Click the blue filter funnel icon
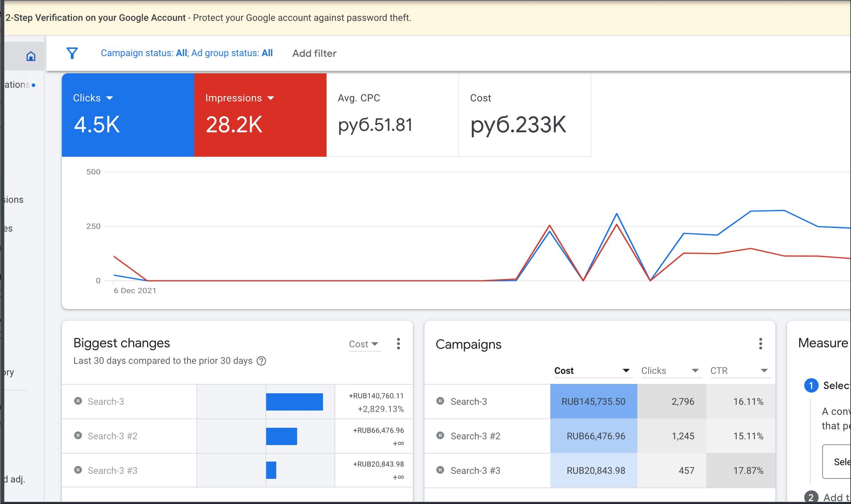The height and width of the screenshot is (504, 851). [x=72, y=53]
